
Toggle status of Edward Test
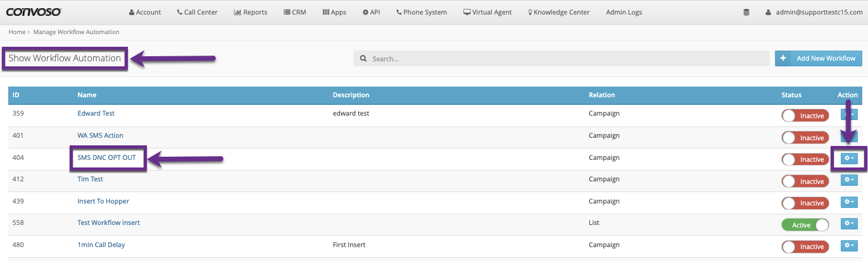pos(805,116)
